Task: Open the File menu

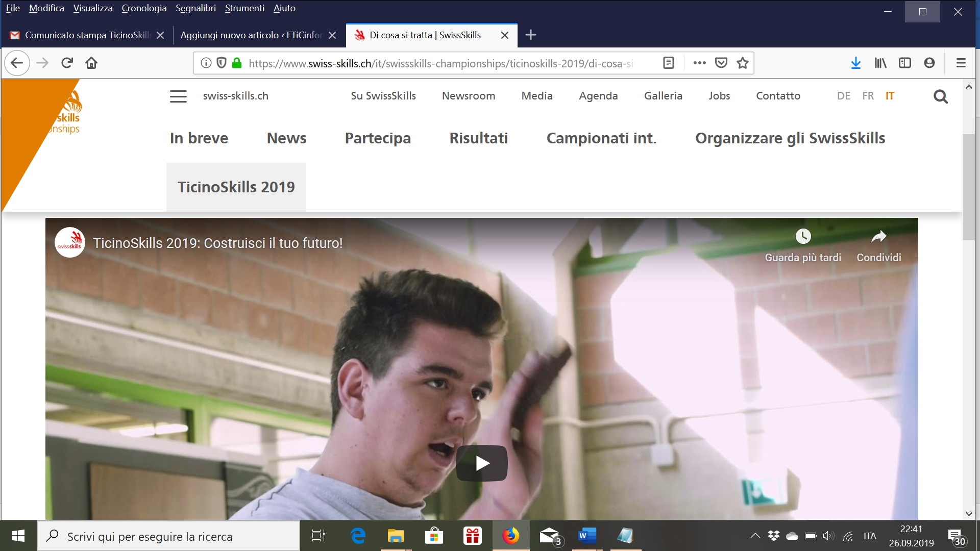Action: tap(13, 8)
